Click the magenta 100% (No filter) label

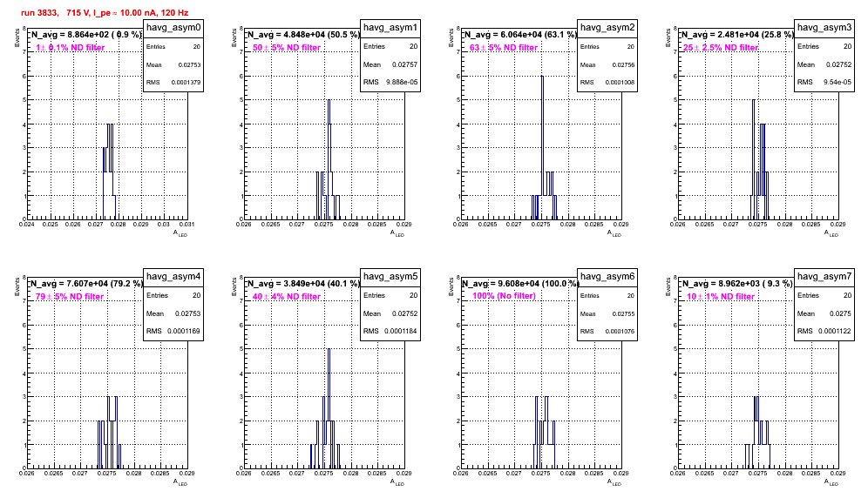(505, 296)
